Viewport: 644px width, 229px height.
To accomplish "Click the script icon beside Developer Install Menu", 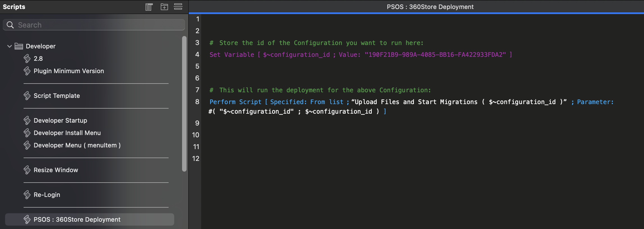I will pos(27,133).
